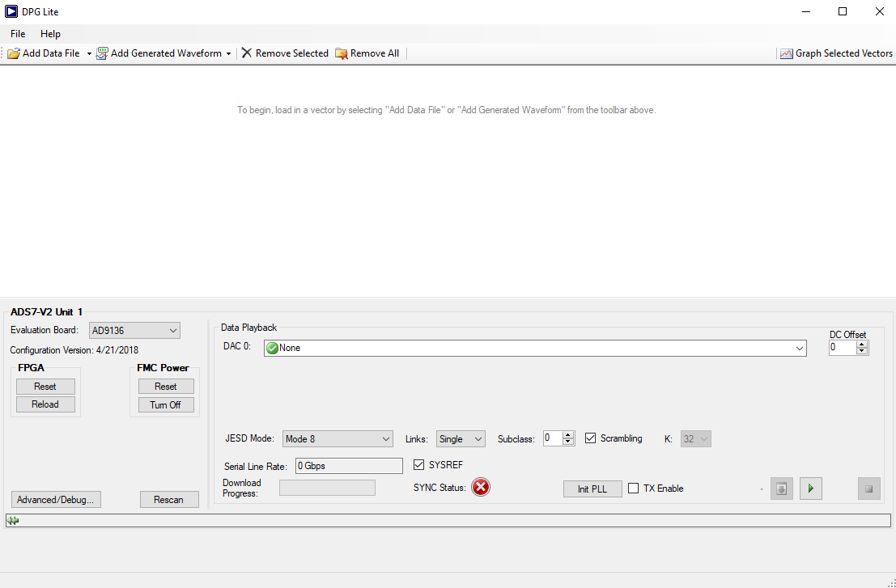Click the download vector to hardware icon
This screenshot has height=588, width=896.
click(782, 489)
